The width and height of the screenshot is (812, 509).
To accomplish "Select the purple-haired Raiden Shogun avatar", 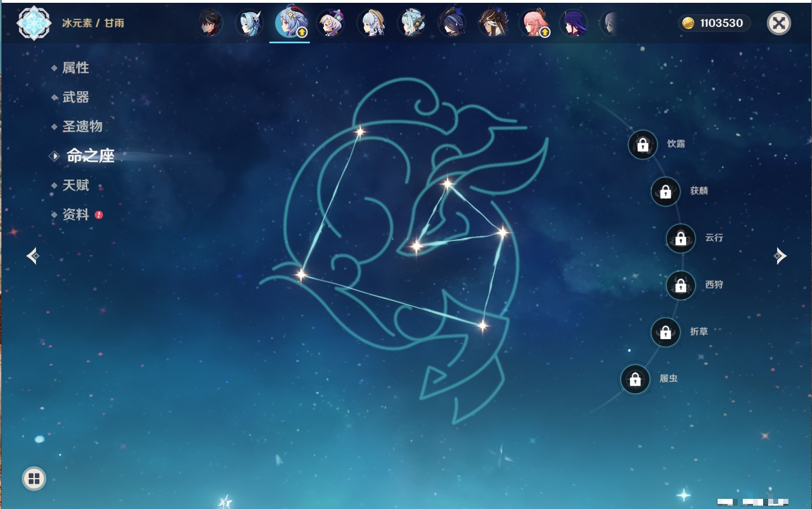I will tap(574, 23).
